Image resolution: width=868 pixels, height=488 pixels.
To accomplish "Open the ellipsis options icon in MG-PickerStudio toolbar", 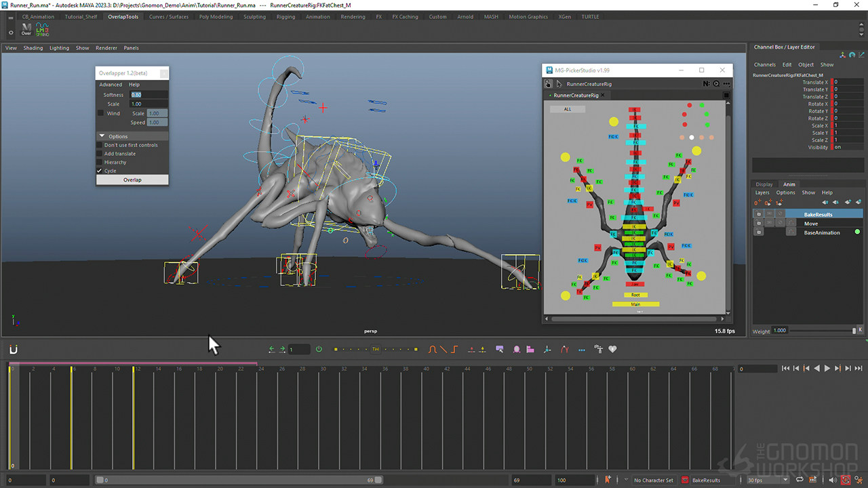I will 726,83.
